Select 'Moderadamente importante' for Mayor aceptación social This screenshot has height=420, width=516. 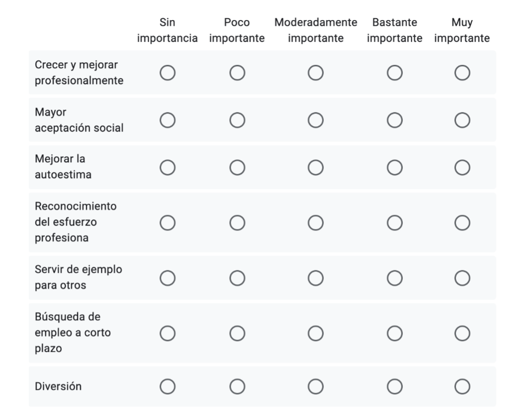(315, 120)
